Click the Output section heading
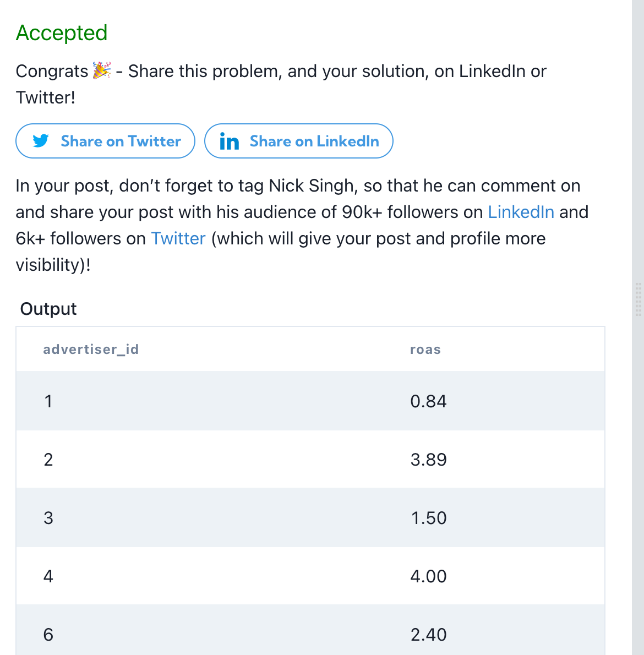This screenshot has height=655, width=644. 48,309
